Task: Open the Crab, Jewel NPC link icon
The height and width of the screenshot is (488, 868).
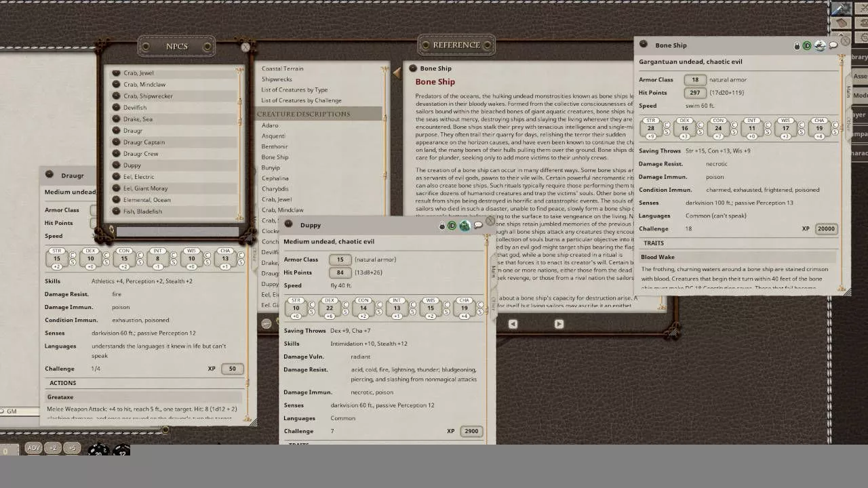Action: pyautogui.click(x=116, y=73)
